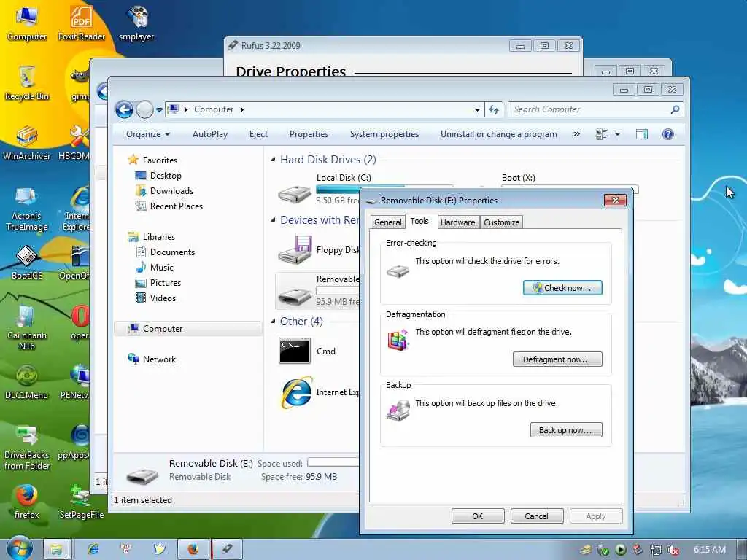Viewport: 747px width, 560px height.
Task: Open the Organize dropdown menu
Action: 147,134
